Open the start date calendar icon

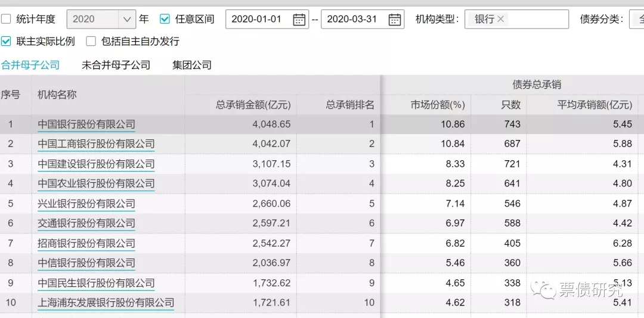coord(299,19)
